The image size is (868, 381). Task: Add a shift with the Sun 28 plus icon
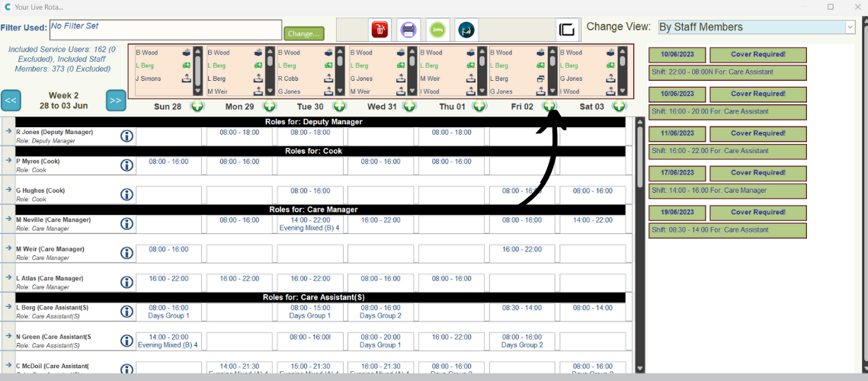click(x=197, y=106)
